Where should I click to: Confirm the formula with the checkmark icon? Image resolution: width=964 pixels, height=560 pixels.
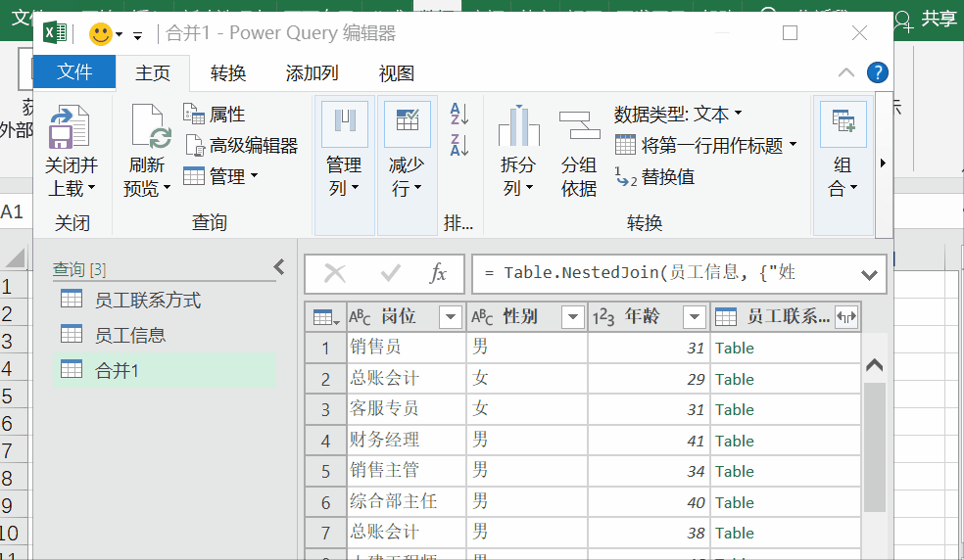pyautogui.click(x=390, y=273)
